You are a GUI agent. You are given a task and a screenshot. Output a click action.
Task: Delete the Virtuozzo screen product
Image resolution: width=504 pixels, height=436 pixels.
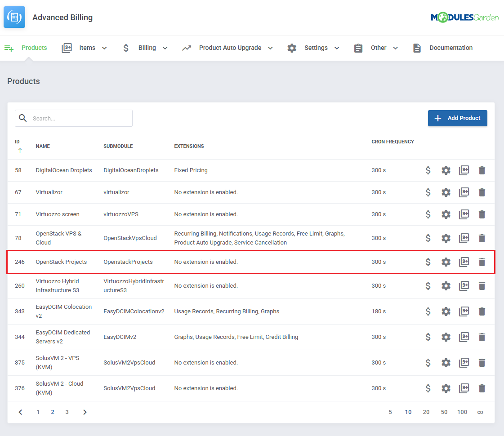[482, 214]
